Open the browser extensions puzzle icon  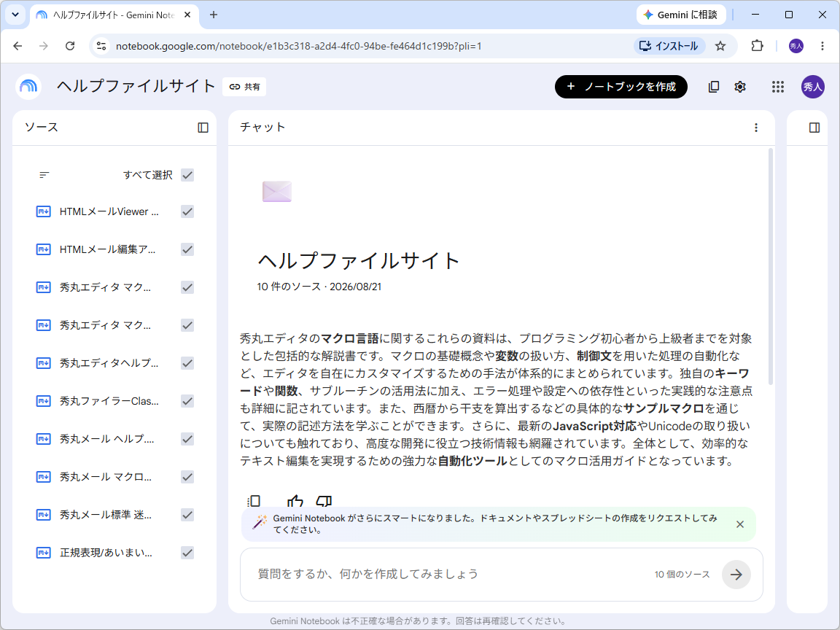tap(757, 46)
